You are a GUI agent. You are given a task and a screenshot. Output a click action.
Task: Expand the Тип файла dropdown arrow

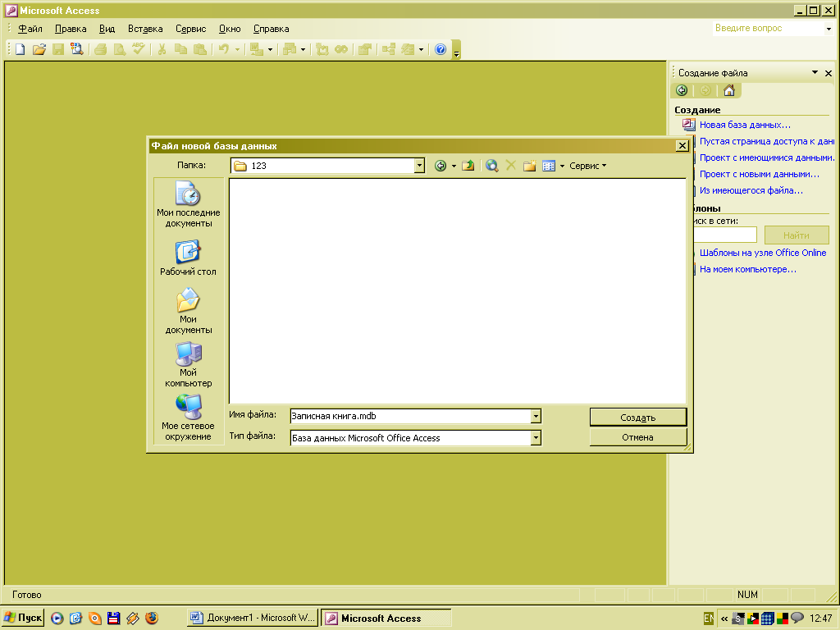(x=536, y=438)
